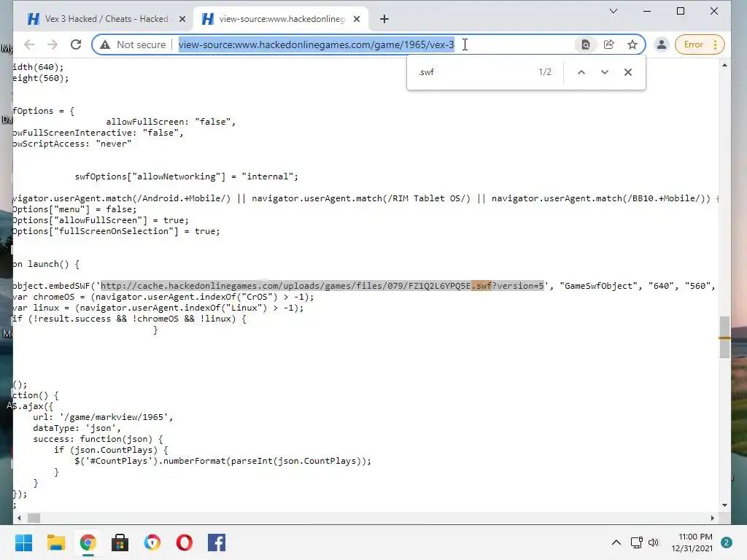Close the Vex 3 Hacked tab
This screenshot has width=747, height=560.
[x=182, y=19]
